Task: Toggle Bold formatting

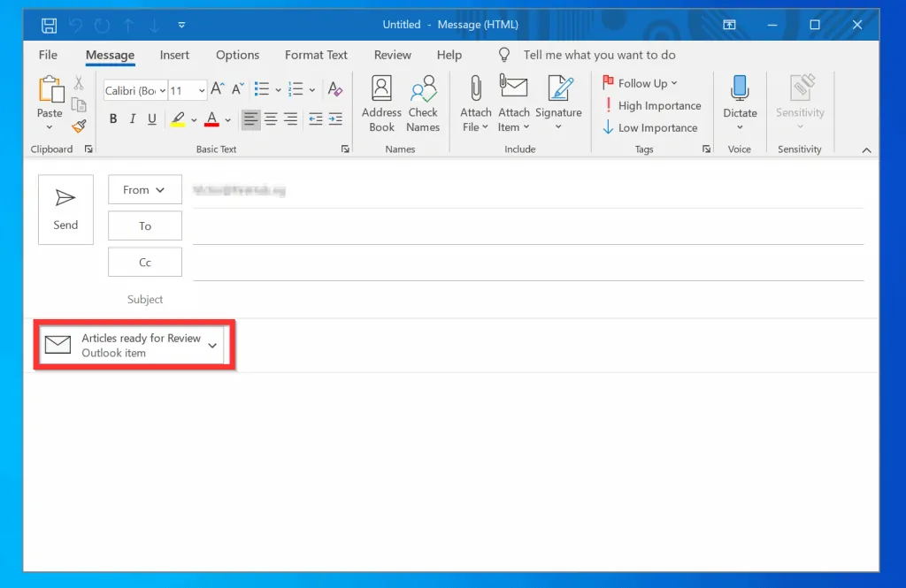Action: pos(112,119)
